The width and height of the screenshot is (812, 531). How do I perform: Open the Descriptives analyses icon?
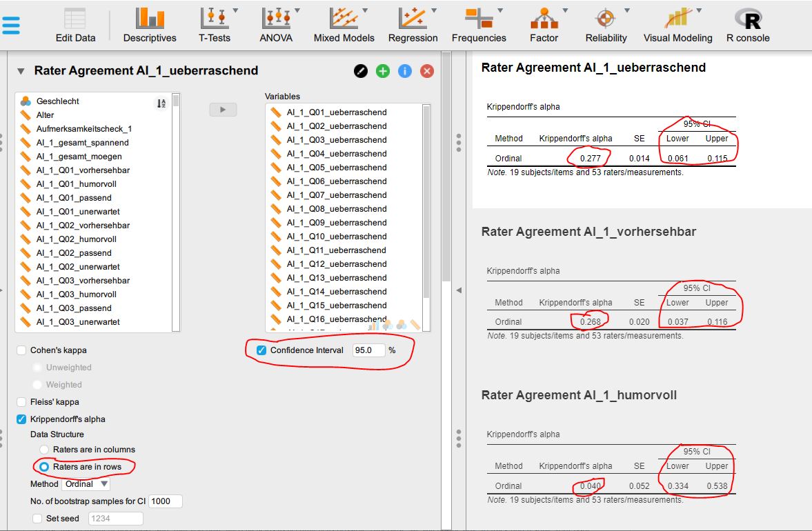click(x=149, y=21)
